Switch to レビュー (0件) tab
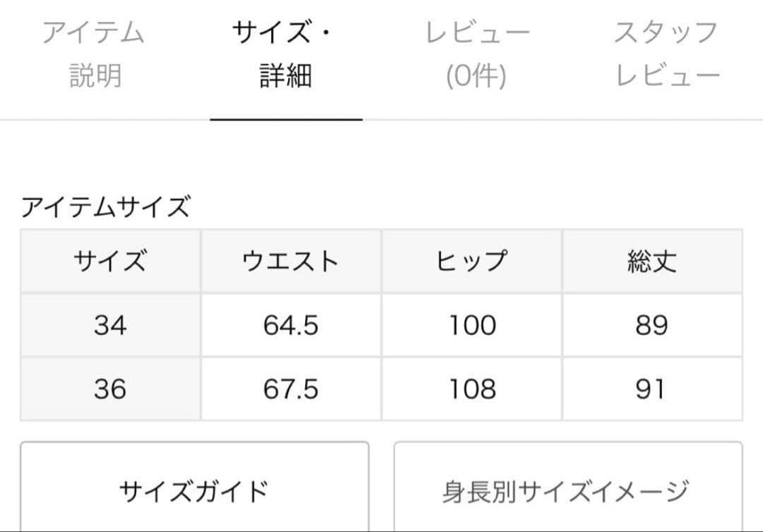The height and width of the screenshot is (532, 763). [477, 54]
